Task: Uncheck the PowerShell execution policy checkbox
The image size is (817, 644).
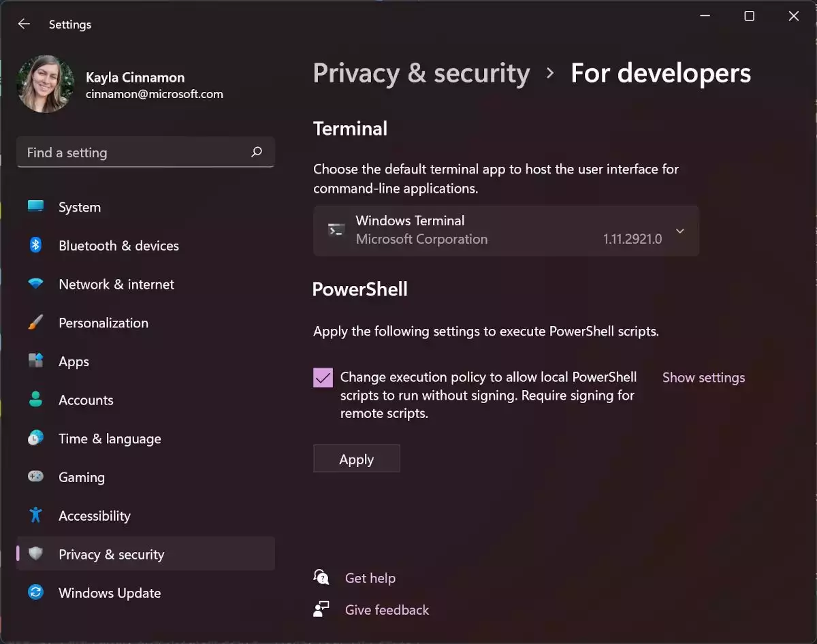Action: click(x=323, y=377)
